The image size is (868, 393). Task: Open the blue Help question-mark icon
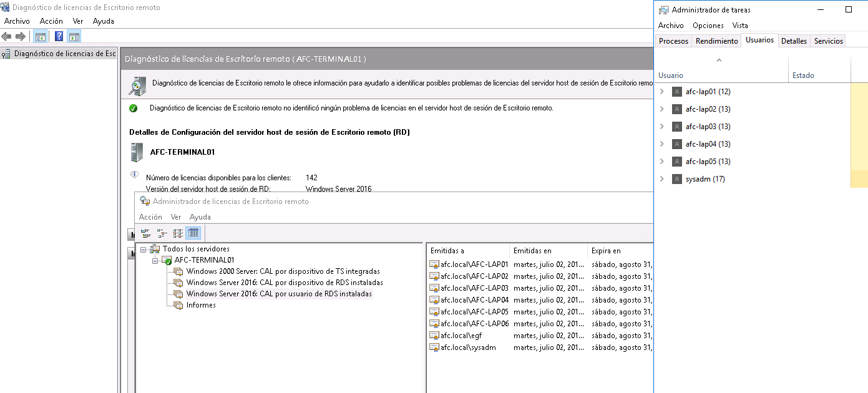click(x=59, y=36)
